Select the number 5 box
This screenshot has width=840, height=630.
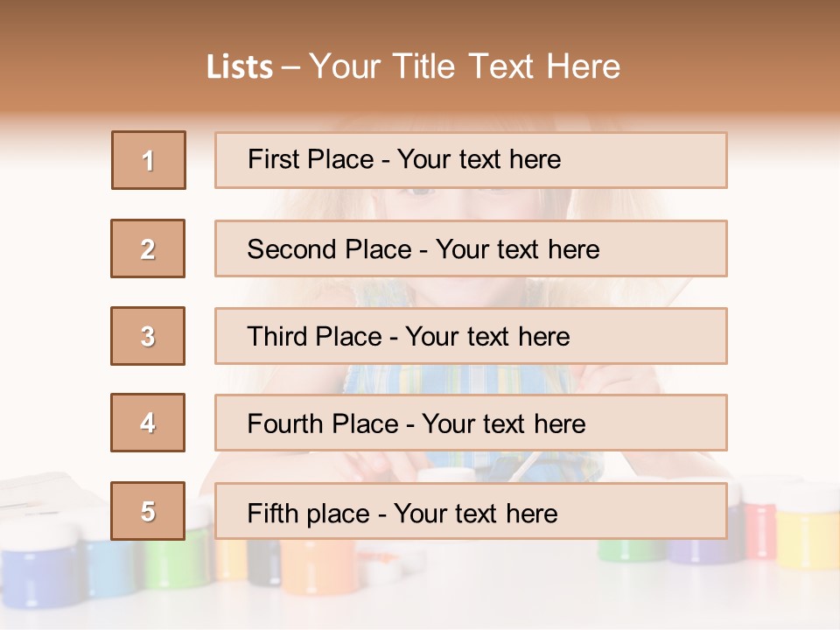coord(148,511)
